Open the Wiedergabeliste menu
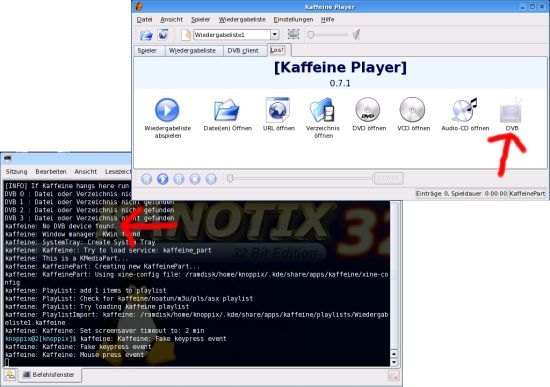The height and width of the screenshot is (387, 550). click(x=242, y=20)
